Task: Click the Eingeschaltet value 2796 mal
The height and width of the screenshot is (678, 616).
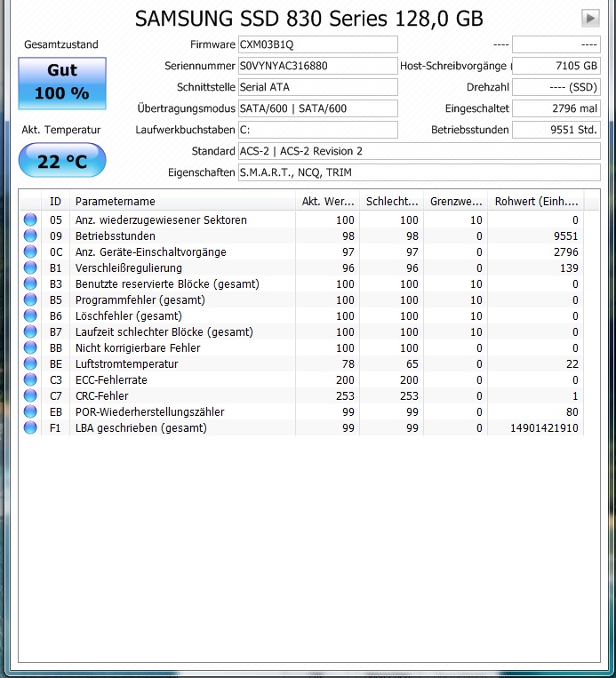Action: (x=556, y=108)
